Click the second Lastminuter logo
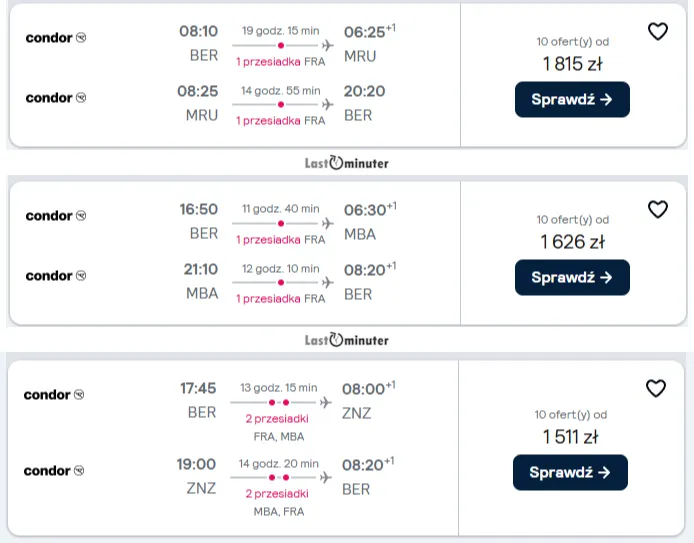This screenshot has height=543, width=694. click(x=347, y=340)
